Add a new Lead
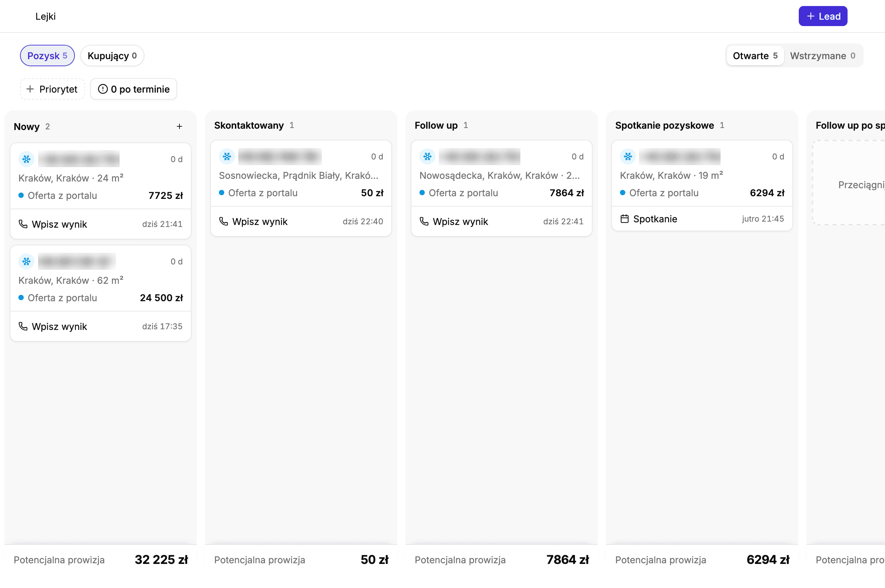The height and width of the screenshot is (588, 885). point(823,16)
